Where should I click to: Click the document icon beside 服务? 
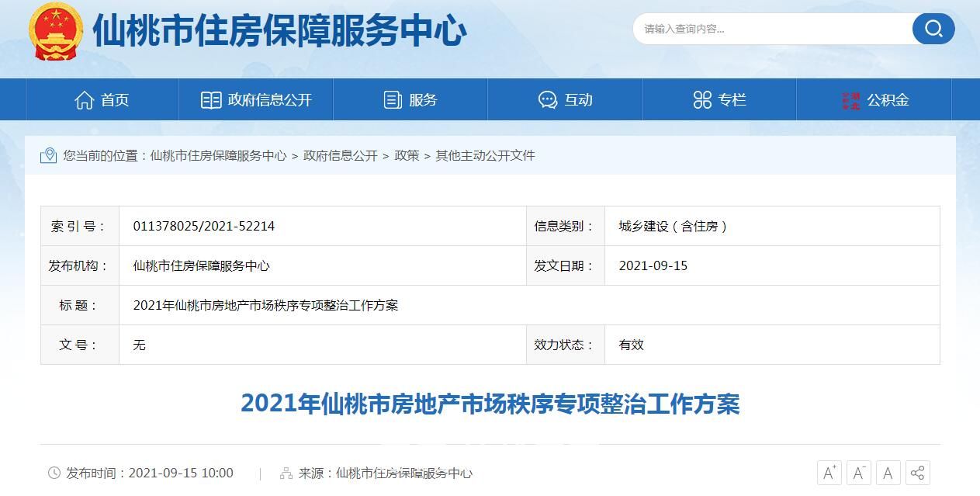(x=392, y=99)
